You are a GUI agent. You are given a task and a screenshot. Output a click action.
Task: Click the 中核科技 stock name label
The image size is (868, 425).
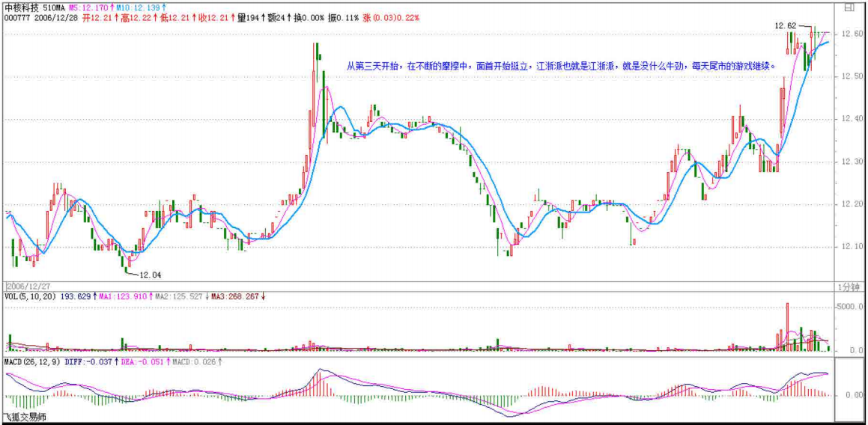[x=22, y=6]
